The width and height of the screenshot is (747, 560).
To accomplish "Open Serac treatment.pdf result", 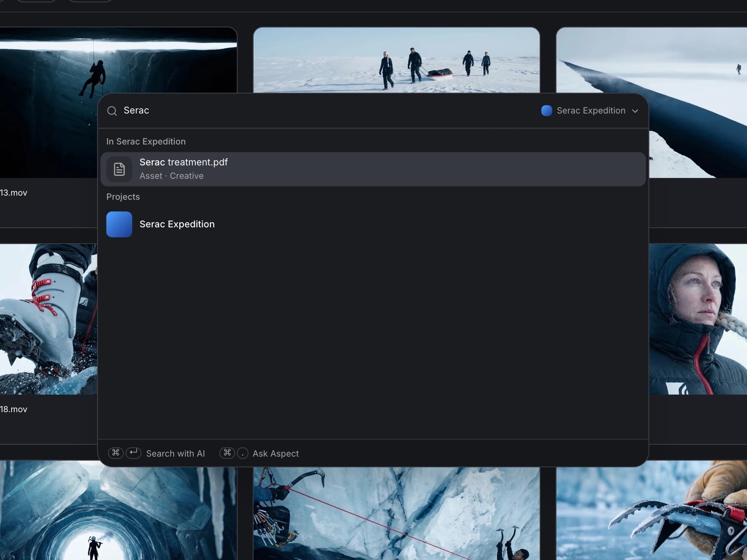I will point(373,169).
